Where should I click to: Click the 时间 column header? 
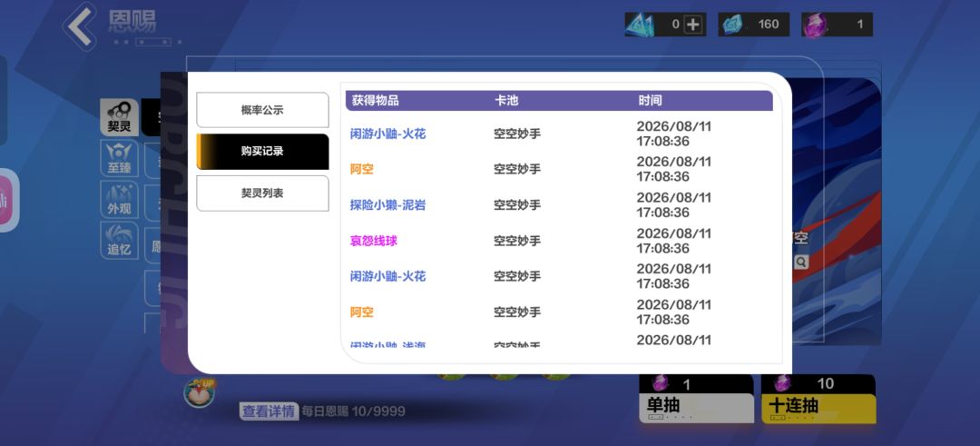(650, 101)
